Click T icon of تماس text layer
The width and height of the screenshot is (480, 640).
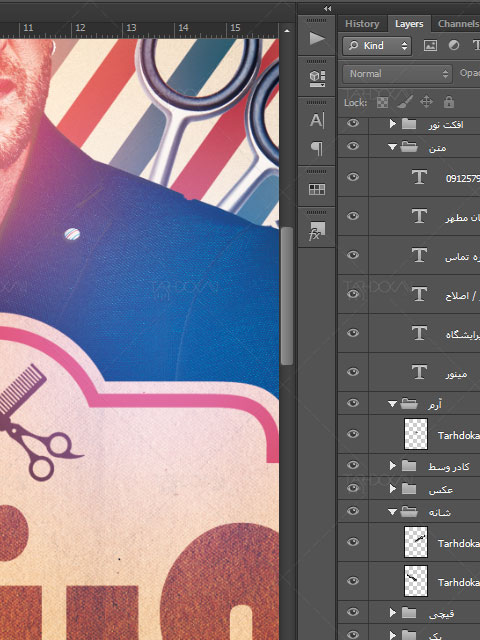click(419, 255)
